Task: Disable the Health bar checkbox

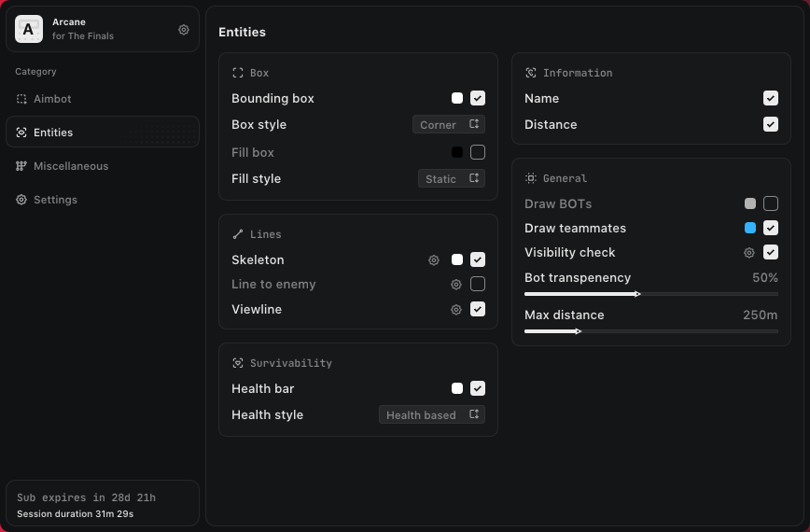Action: [478, 388]
